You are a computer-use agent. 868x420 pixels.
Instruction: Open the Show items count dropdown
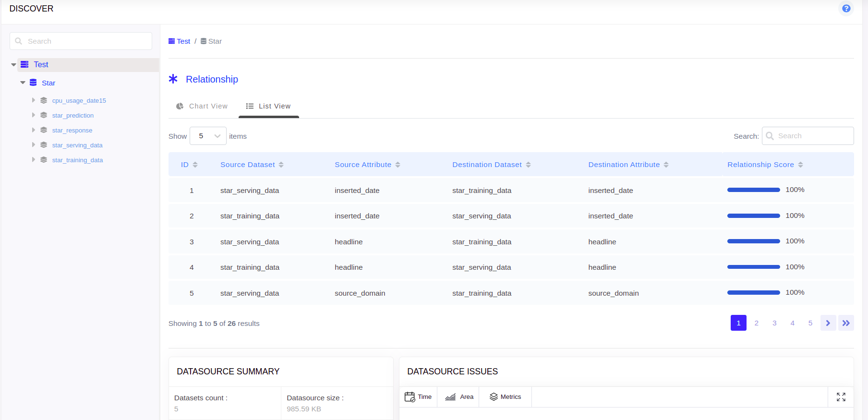(x=208, y=136)
